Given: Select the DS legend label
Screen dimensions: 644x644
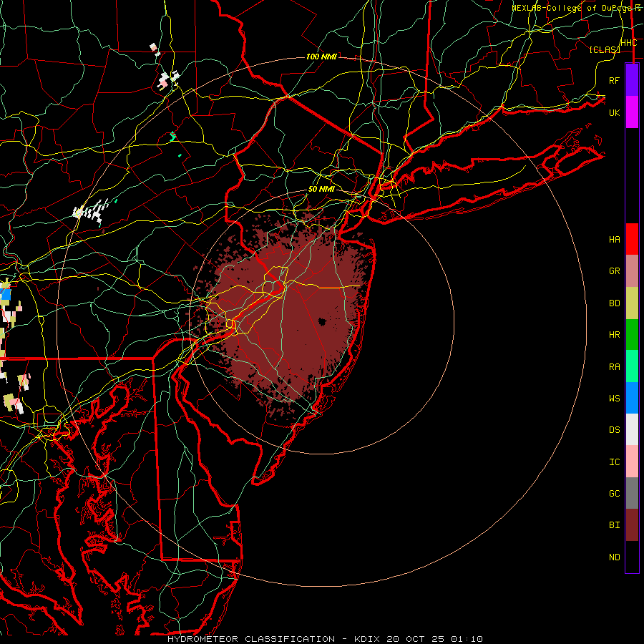Looking at the screenshot, I should 614,429.
